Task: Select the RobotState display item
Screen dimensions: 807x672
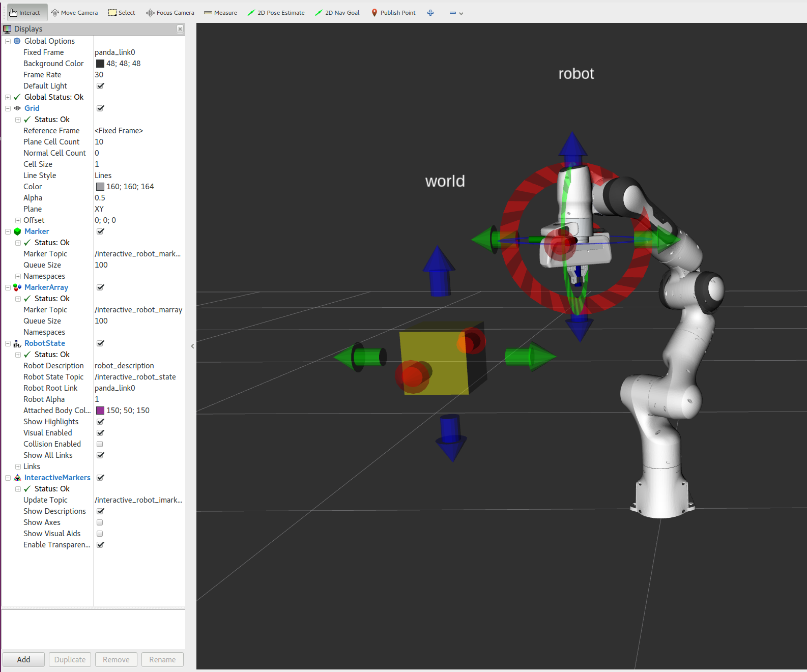Action: coord(44,343)
